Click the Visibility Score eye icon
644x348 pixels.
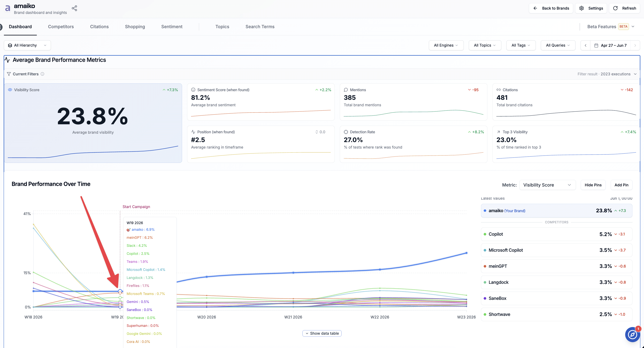coord(10,90)
